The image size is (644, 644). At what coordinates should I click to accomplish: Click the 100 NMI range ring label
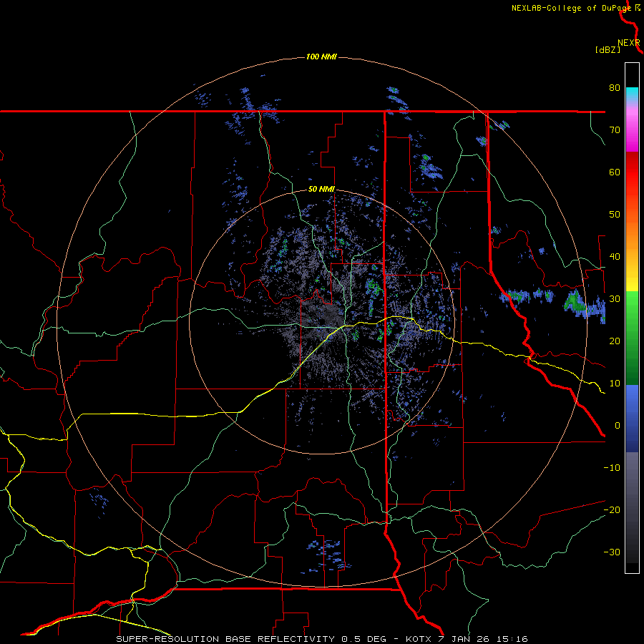click(321, 57)
